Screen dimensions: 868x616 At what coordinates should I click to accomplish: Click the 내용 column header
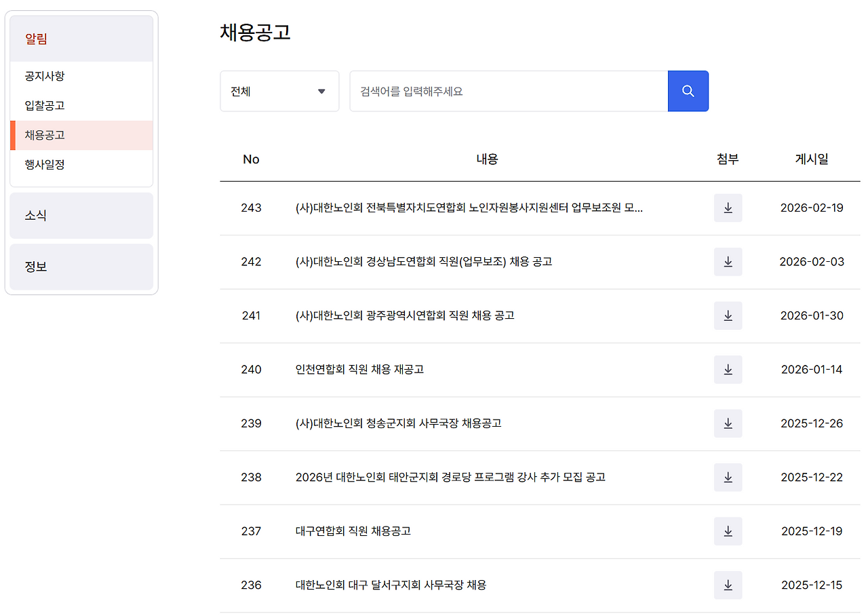(487, 159)
